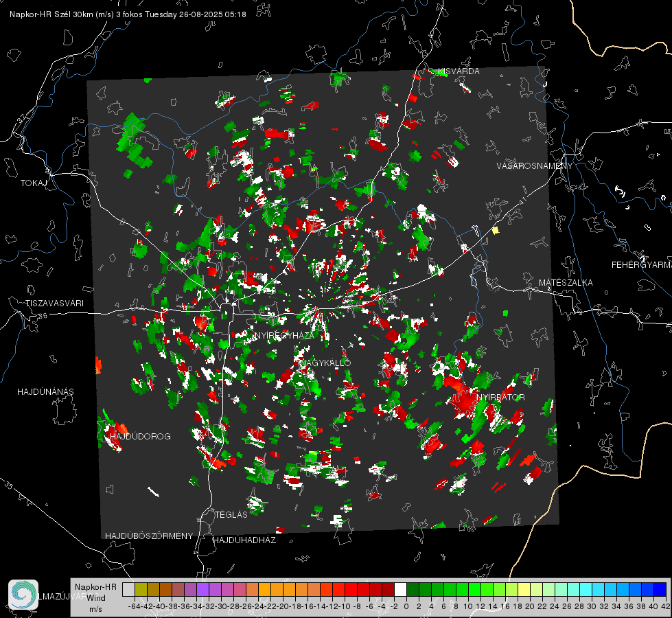This screenshot has height=618, width=672.
Task: Click the swirl logo icon beside the legend
Action: click(x=23, y=595)
